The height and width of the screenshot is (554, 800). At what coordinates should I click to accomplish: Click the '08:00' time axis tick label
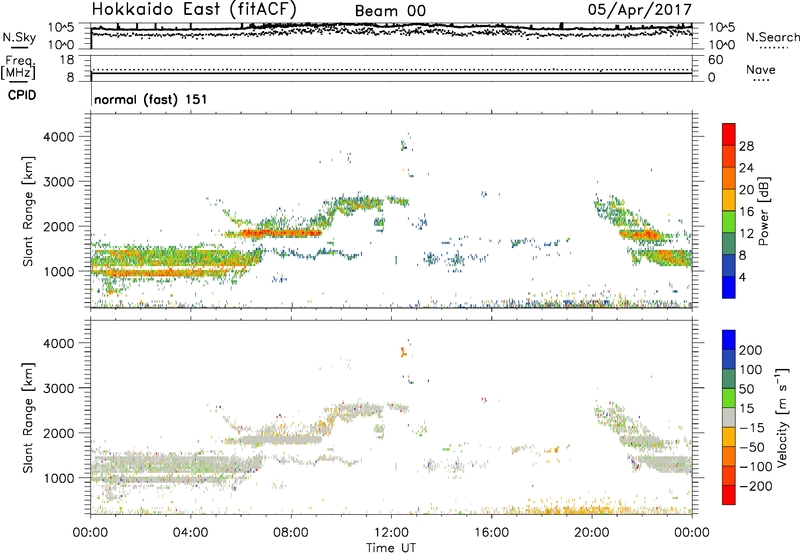click(291, 533)
